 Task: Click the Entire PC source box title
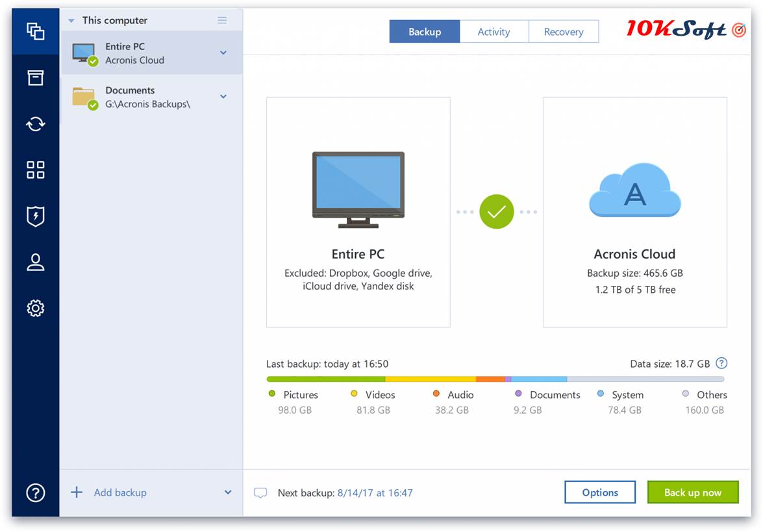click(x=358, y=254)
